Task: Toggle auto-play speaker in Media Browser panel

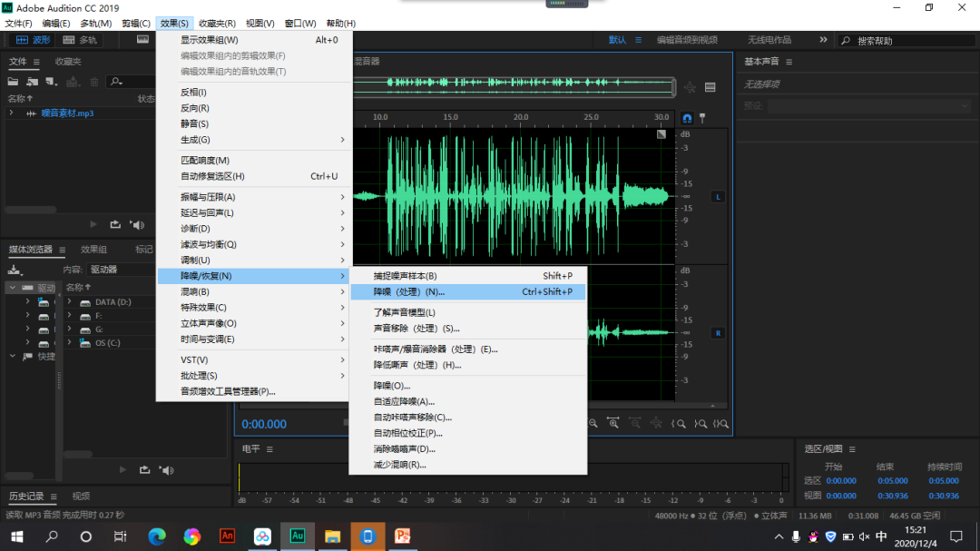Action: click(x=166, y=469)
